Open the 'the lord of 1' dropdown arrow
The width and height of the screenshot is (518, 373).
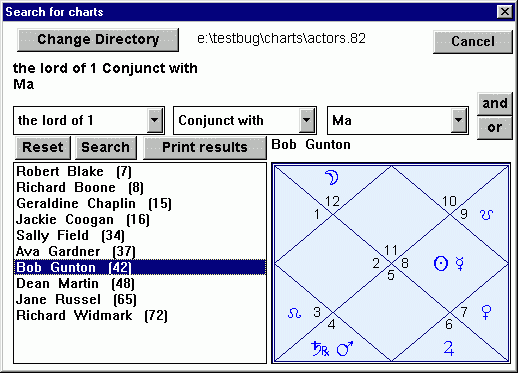pyautogui.click(x=155, y=120)
